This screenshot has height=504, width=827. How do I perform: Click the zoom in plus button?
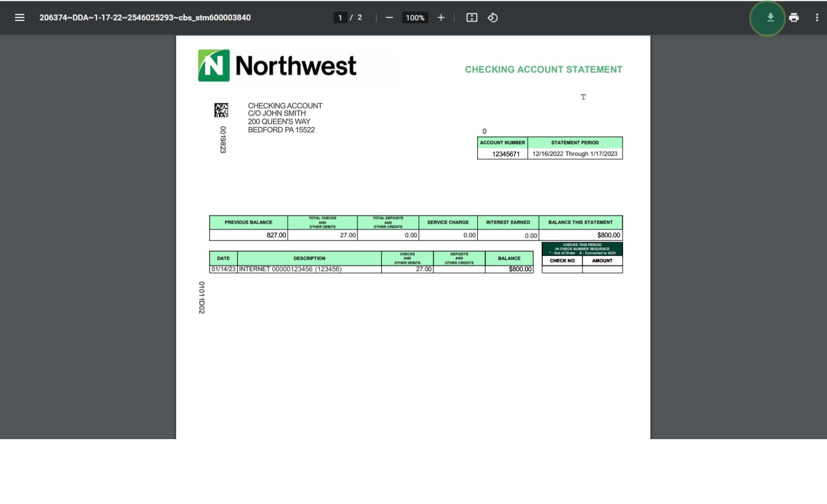tap(441, 17)
